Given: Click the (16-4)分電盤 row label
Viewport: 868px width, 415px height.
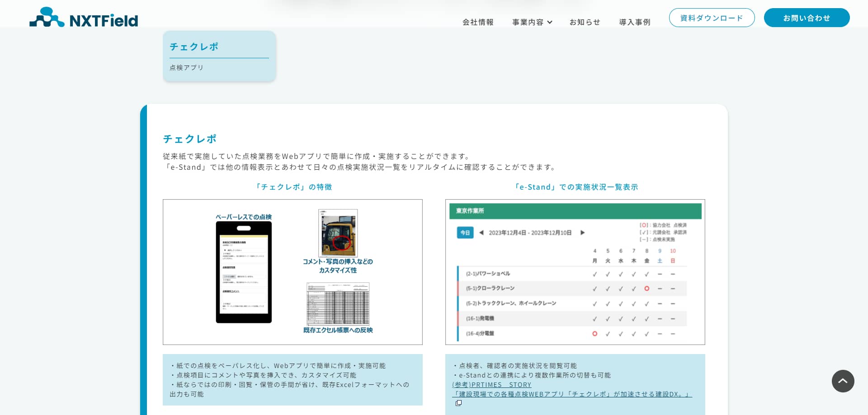Looking at the screenshot, I should [480, 334].
